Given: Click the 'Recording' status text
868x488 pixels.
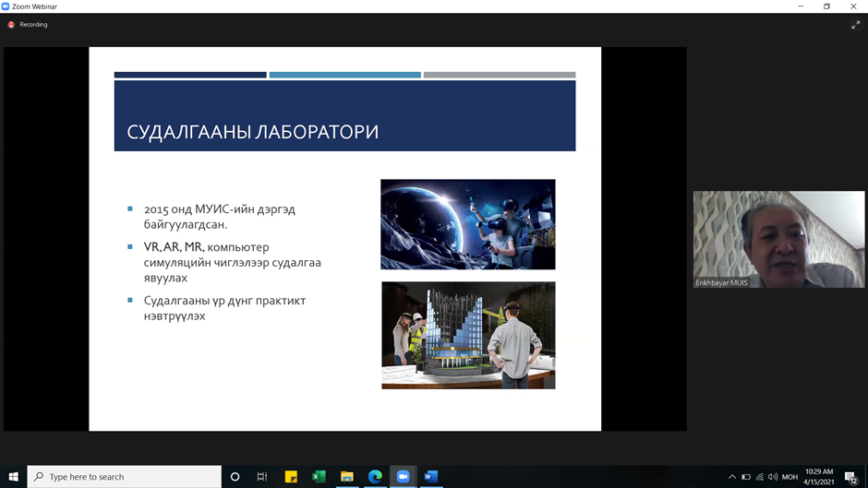Looking at the screenshot, I should pyautogui.click(x=33, y=25).
